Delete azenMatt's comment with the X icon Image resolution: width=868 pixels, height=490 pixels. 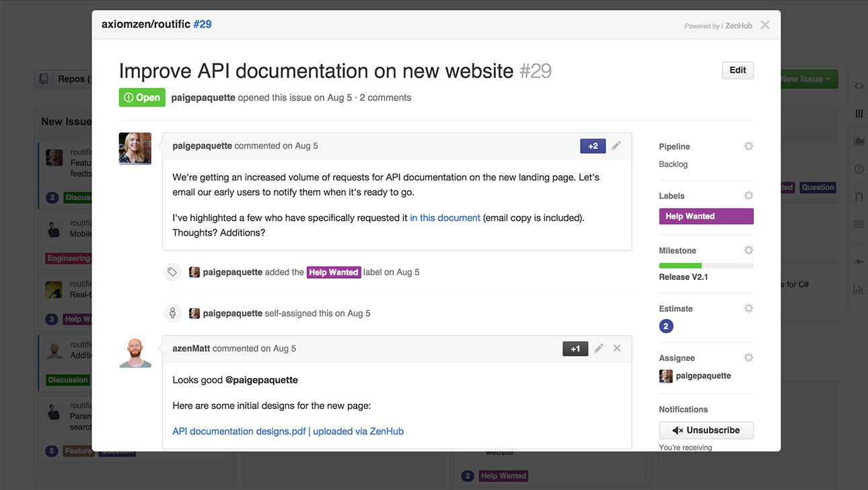pos(617,348)
